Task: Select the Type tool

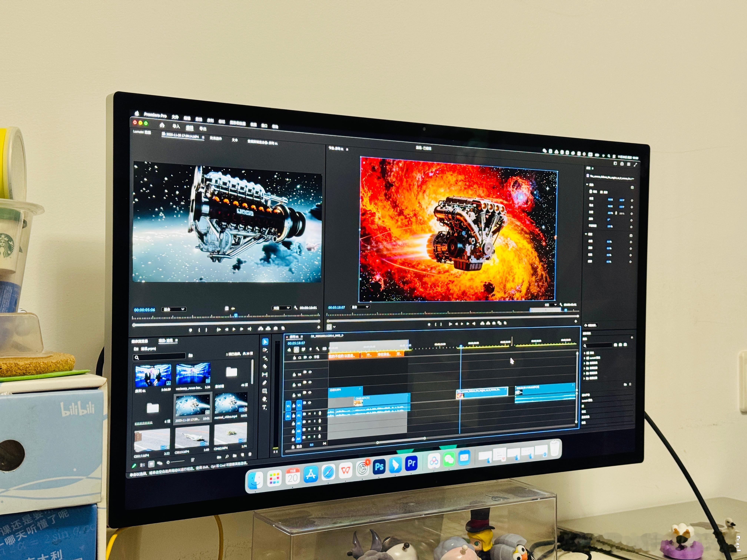Action: click(x=265, y=407)
